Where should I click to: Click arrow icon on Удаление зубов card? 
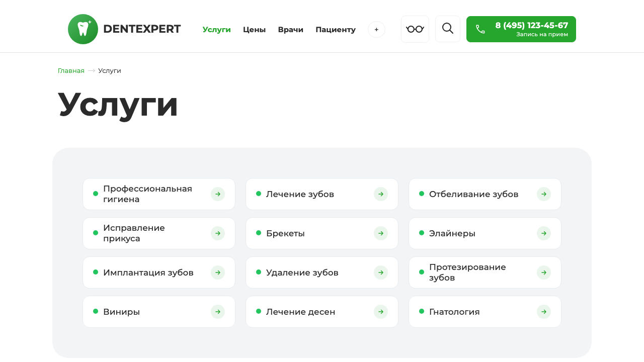tap(381, 273)
